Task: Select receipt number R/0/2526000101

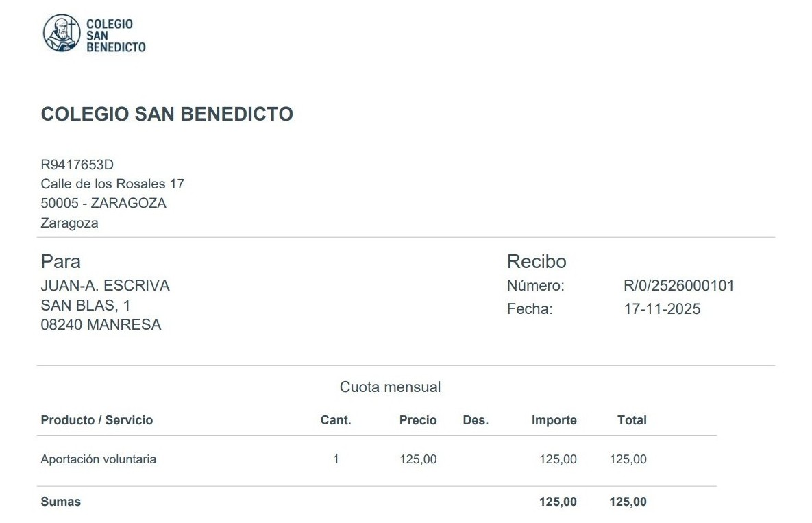Action: pyautogui.click(x=678, y=286)
